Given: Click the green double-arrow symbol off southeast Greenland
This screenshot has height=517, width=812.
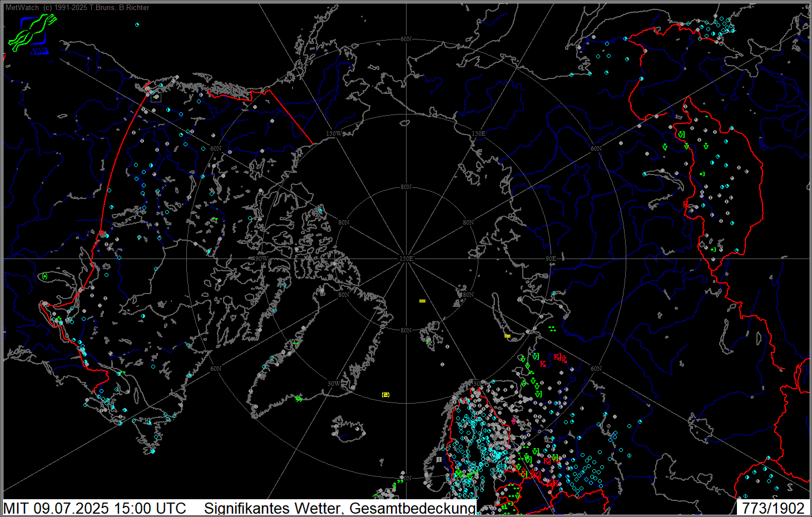Looking at the screenshot, I should pyautogui.click(x=299, y=399).
